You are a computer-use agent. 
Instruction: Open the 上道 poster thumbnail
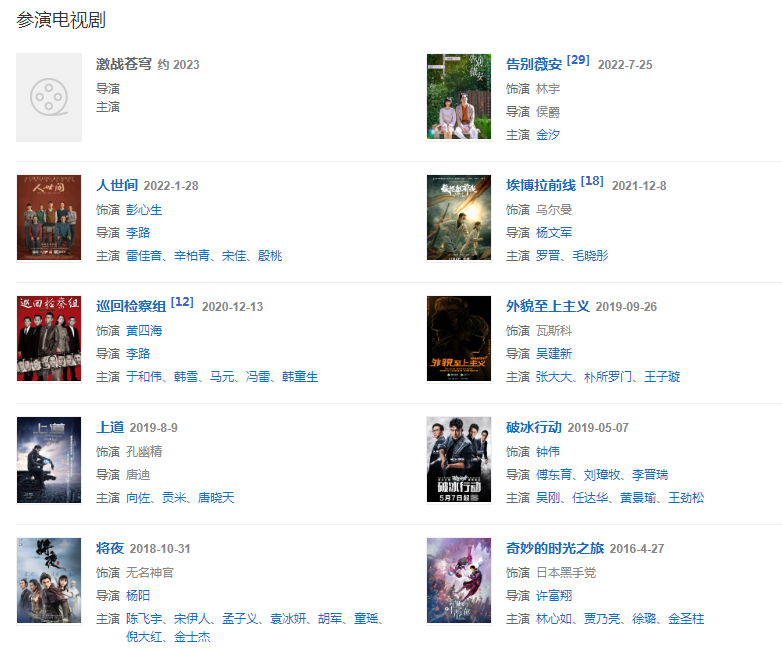49,460
